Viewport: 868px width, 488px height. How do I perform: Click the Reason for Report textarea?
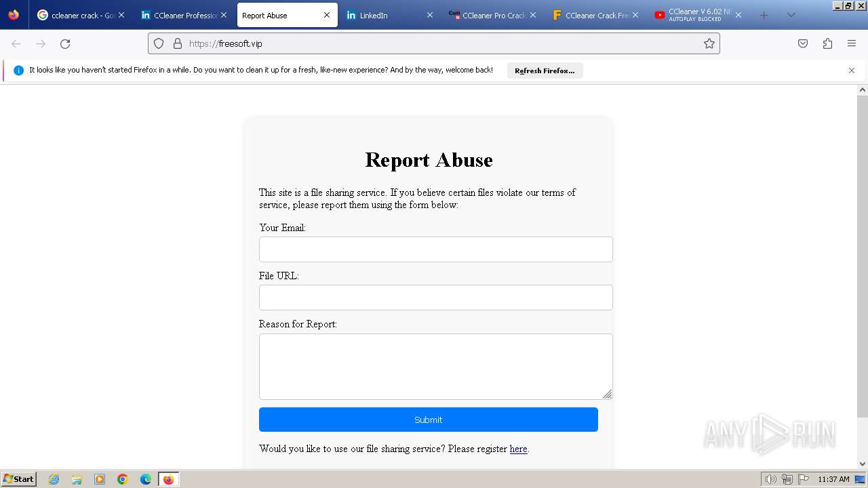435,367
